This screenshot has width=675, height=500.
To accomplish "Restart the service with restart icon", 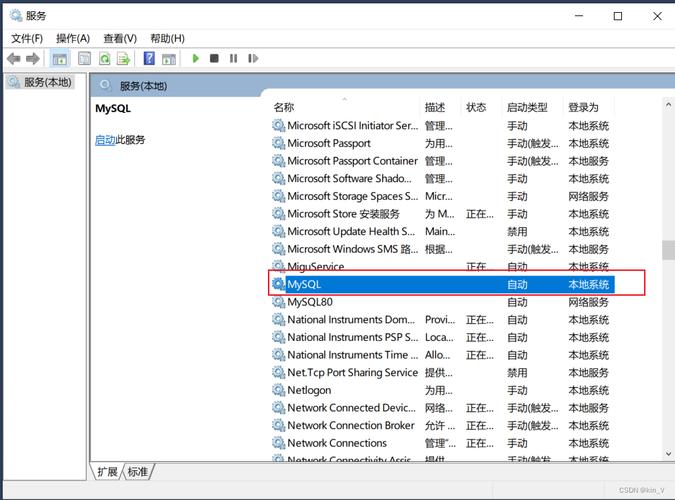I will [253, 58].
